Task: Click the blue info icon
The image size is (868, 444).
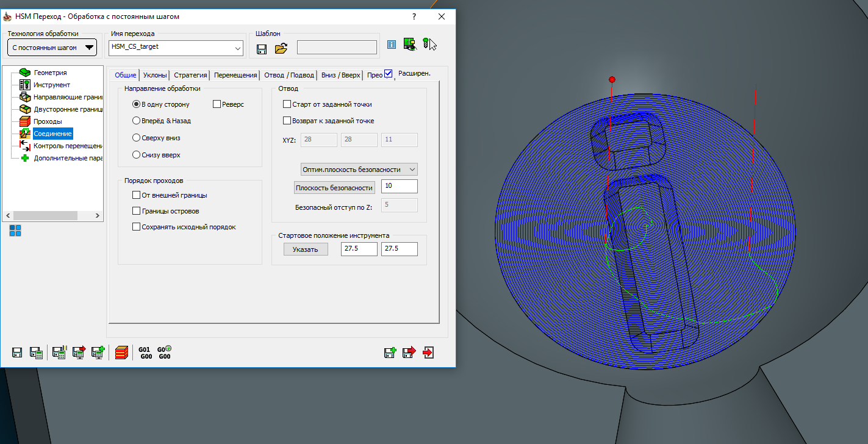Action: coord(392,45)
